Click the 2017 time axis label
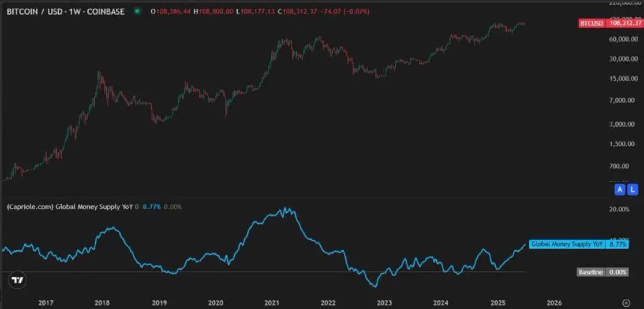Screen dimensions: 644x309 (x=46, y=303)
